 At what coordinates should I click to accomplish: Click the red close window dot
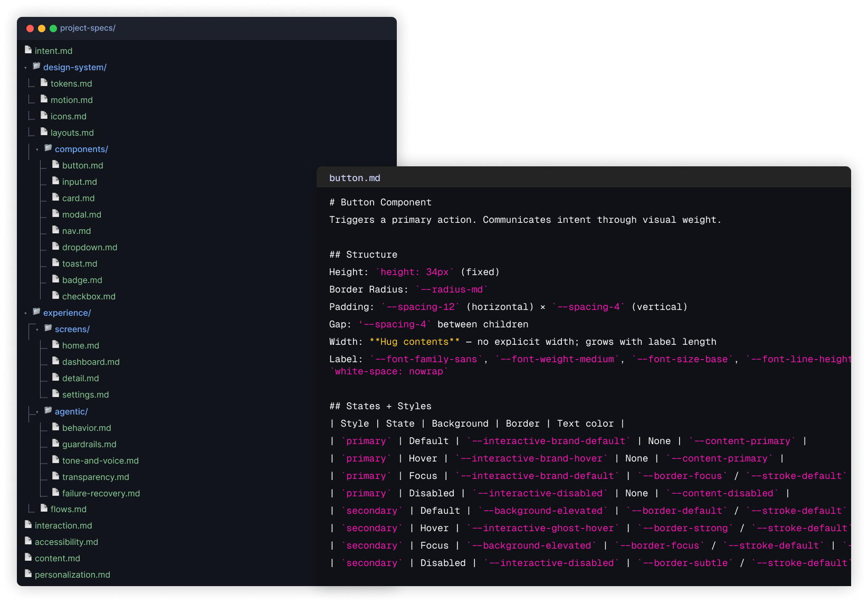click(x=30, y=29)
